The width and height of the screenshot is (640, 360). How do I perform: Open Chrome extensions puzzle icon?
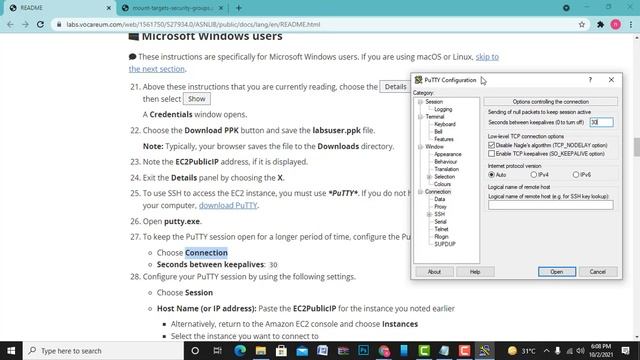pos(600,24)
